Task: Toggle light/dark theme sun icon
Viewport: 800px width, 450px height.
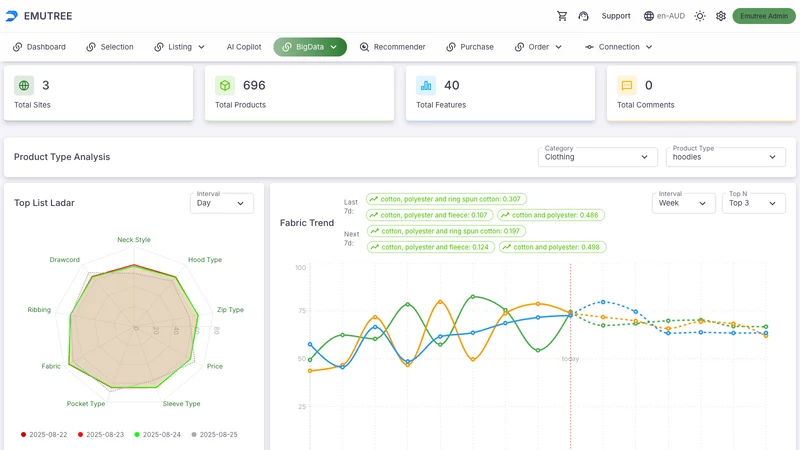Action: coord(699,16)
